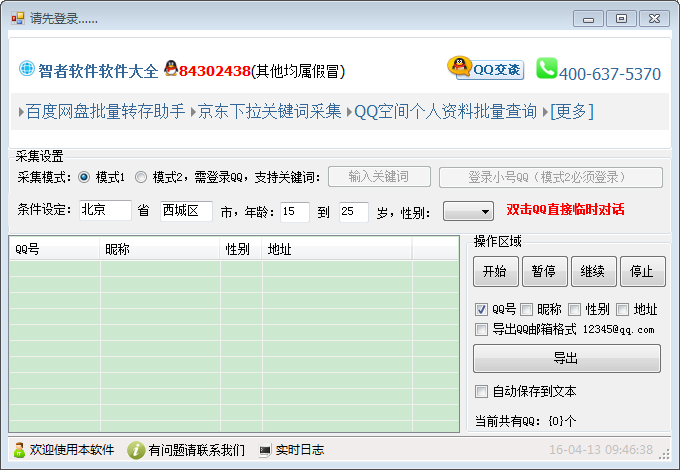Click the 开始 button
Image resolution: width=680 pixels, height=470 pixels.
tap(495, 271)
